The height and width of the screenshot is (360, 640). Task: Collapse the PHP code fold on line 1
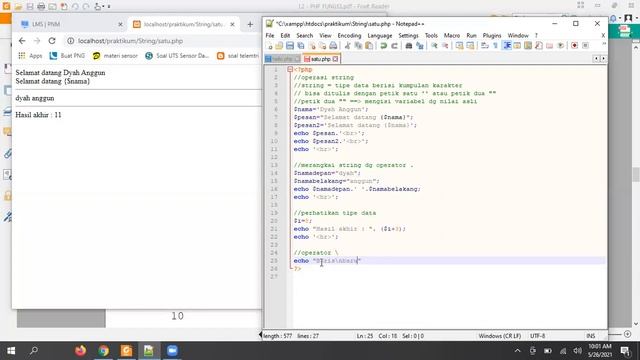(290, 69)
